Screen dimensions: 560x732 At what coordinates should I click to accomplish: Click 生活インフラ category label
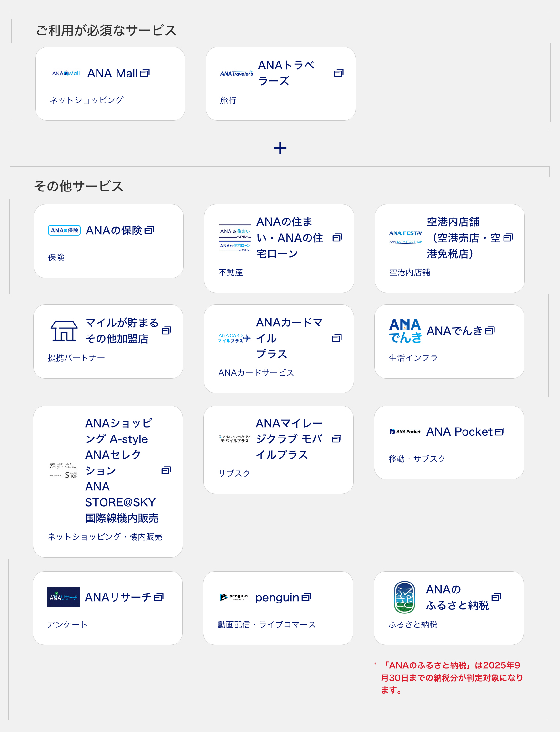[413, 358]
